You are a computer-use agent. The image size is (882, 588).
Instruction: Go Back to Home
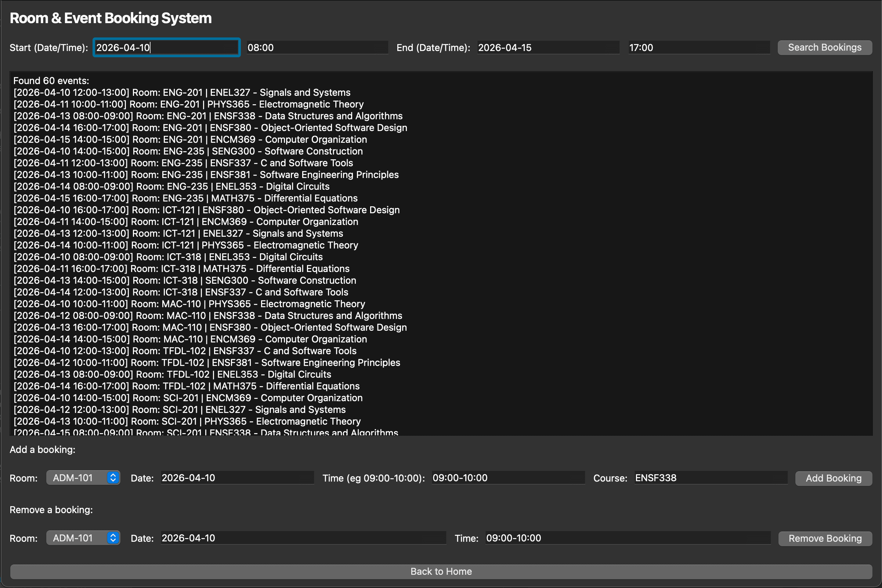441,571
